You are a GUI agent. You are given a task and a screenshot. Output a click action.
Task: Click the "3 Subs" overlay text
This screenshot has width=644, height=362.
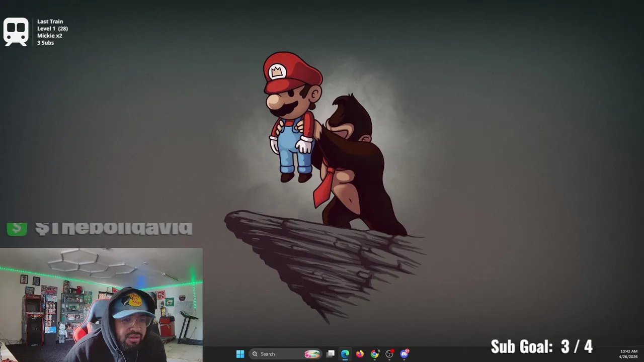(45, 43)
